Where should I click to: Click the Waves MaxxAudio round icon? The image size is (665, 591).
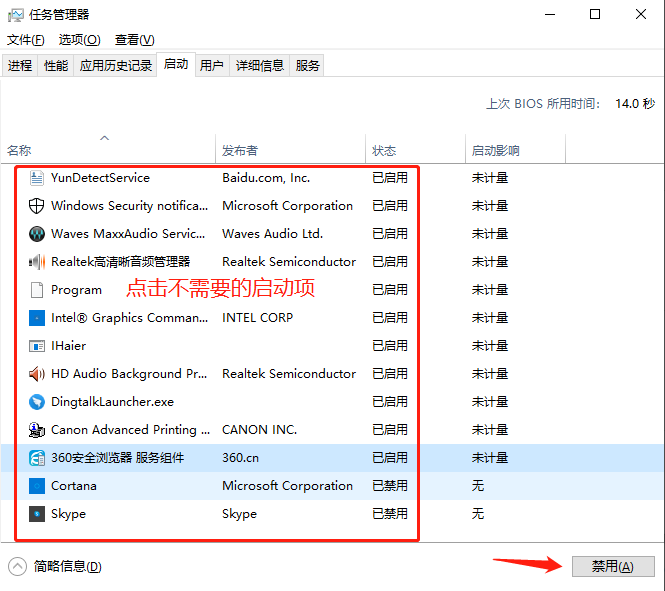pyautogui.click(x=36, y=234)
